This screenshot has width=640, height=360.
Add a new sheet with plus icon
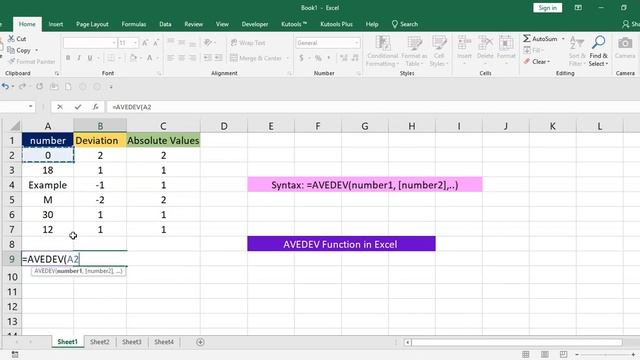200,342
